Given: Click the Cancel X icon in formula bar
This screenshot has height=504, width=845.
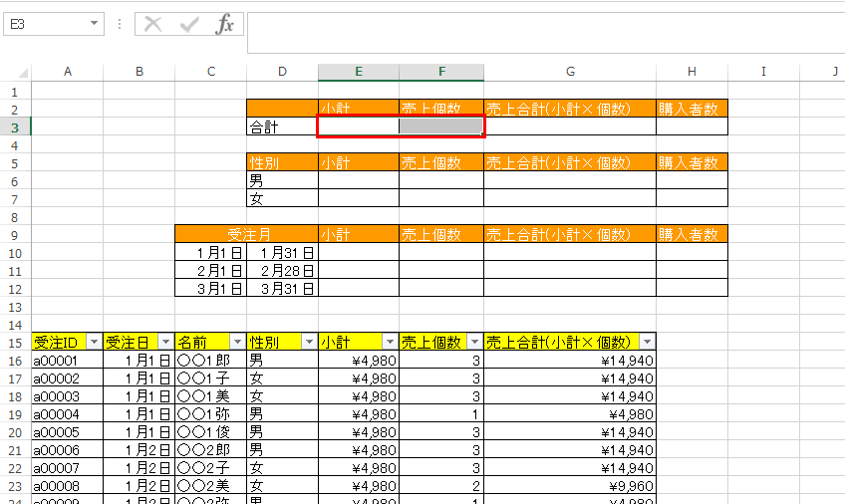Looking at the screenshot, I should [152, 24].
